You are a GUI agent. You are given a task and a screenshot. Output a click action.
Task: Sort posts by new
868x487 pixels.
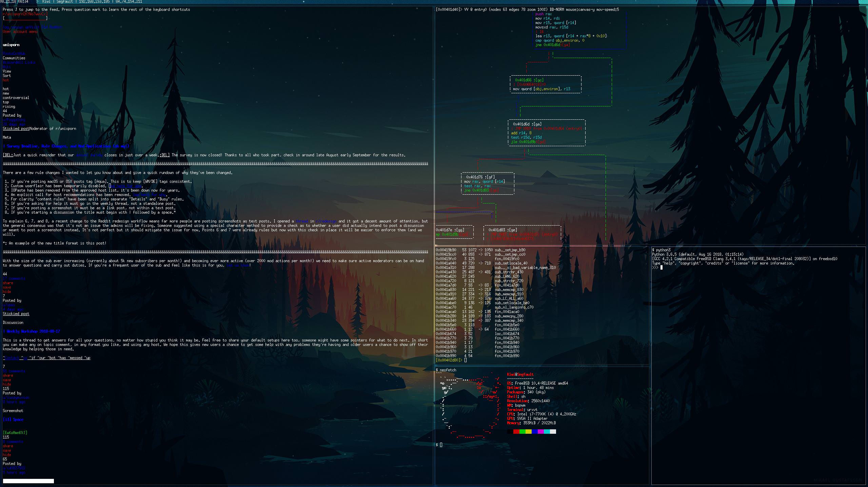tap(6, 93)
